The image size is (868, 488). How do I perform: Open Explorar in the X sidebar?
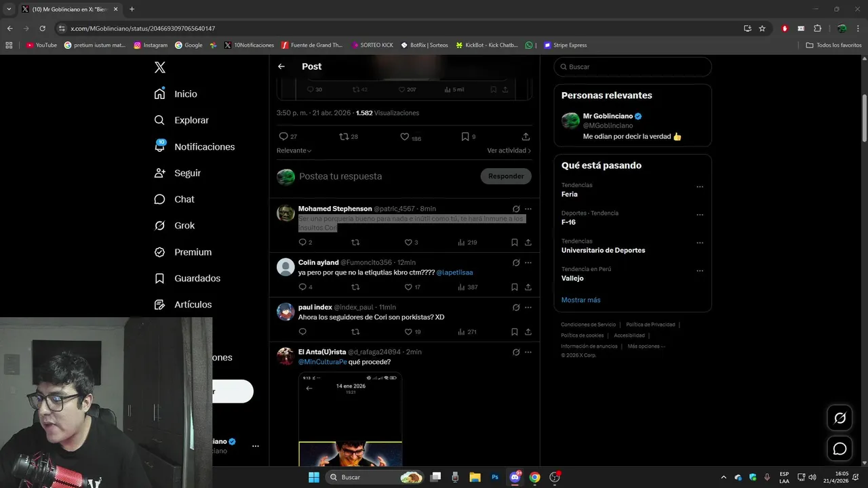[x=182, y=120]
